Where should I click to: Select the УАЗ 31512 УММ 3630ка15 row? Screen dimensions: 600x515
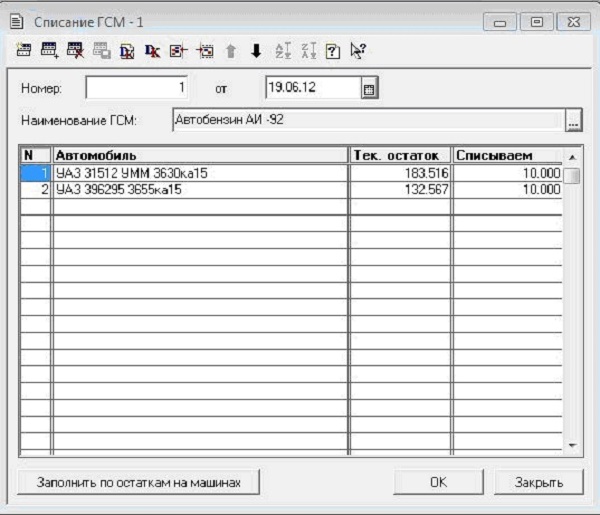[200, 174]
